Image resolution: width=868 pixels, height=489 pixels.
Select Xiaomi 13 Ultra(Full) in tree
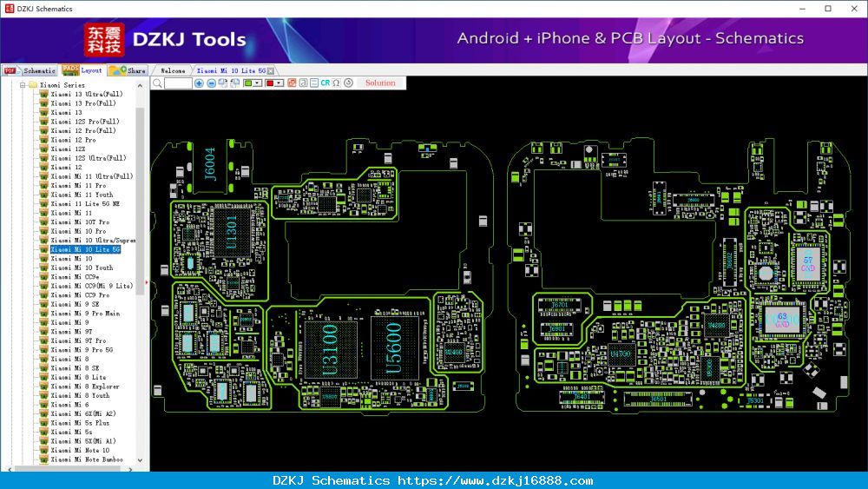87,94
